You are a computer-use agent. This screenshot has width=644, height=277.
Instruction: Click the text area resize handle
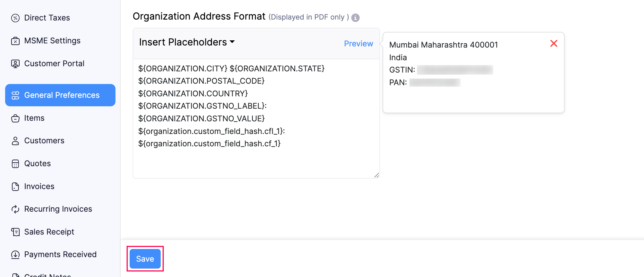376,175
